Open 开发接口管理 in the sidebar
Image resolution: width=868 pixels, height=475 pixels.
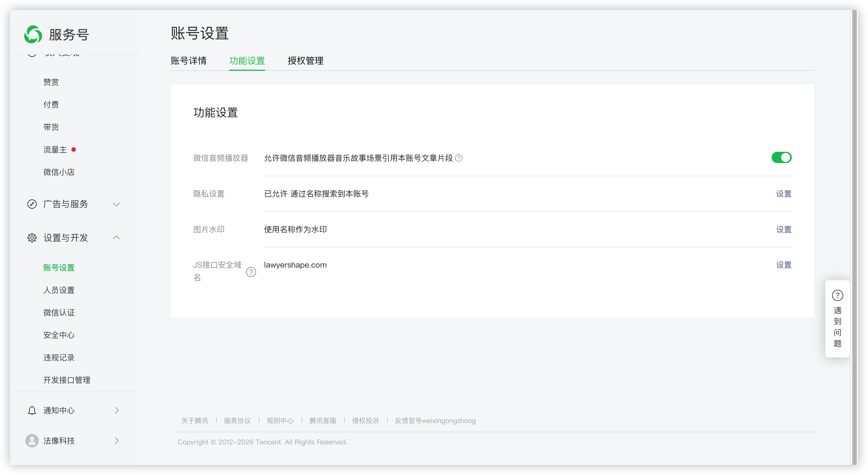(67, 380)
